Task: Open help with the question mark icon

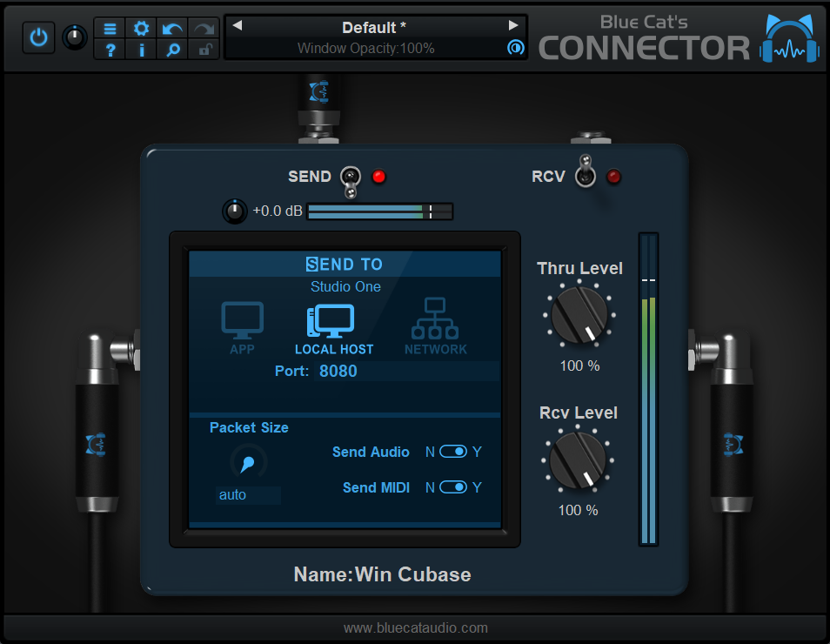Action: 110,50
